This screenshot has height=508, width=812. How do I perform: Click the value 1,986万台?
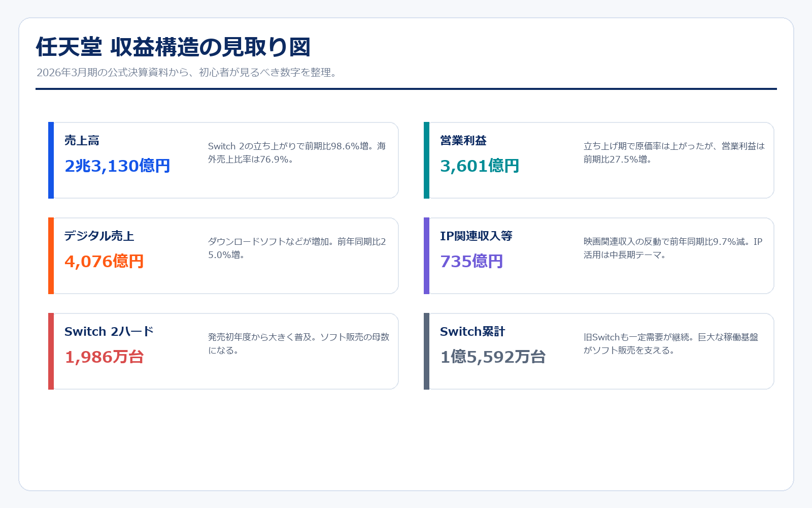[104, 357]
